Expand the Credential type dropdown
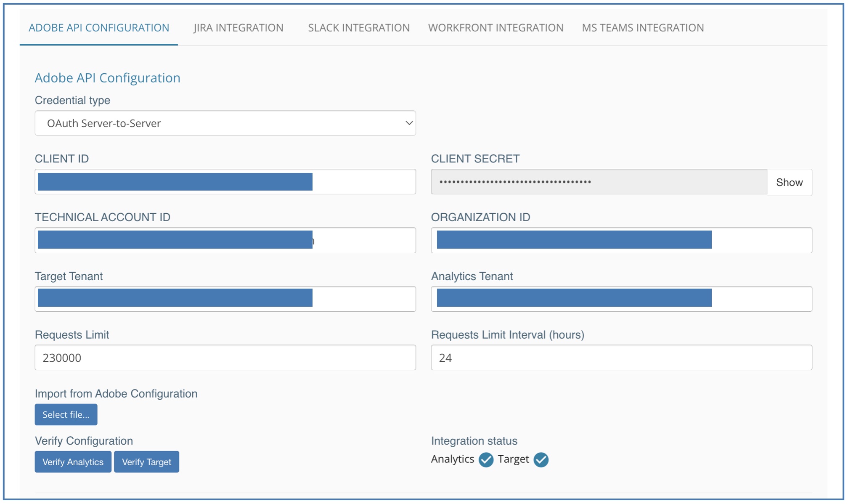Screen dimensions: 848x504 [225, 123]
